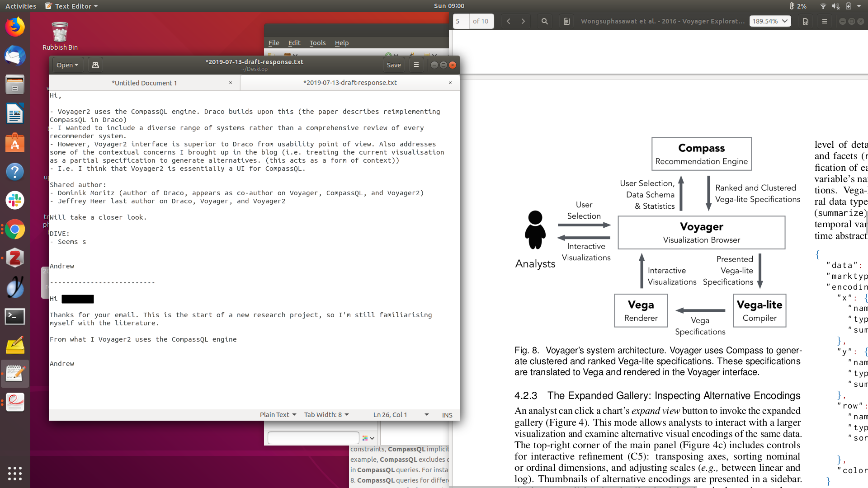
Task: Open the Tab Width dropdown
Action: tap(326, 415)
